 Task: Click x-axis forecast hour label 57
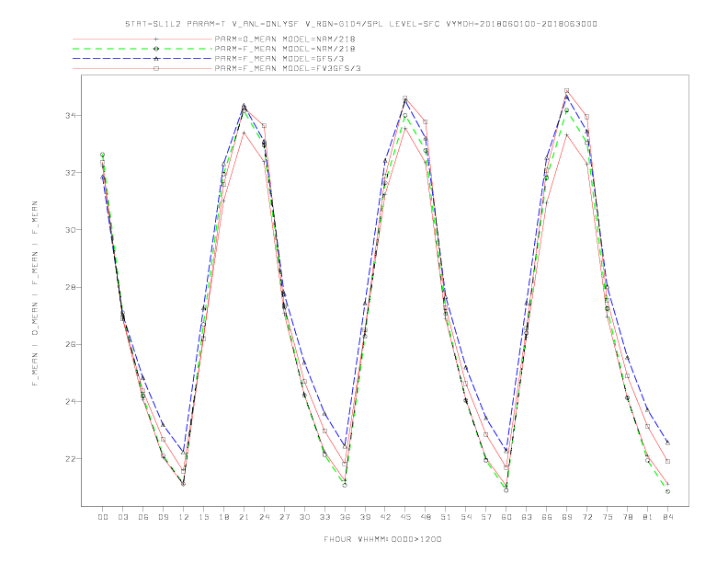[x=486, y=517]
